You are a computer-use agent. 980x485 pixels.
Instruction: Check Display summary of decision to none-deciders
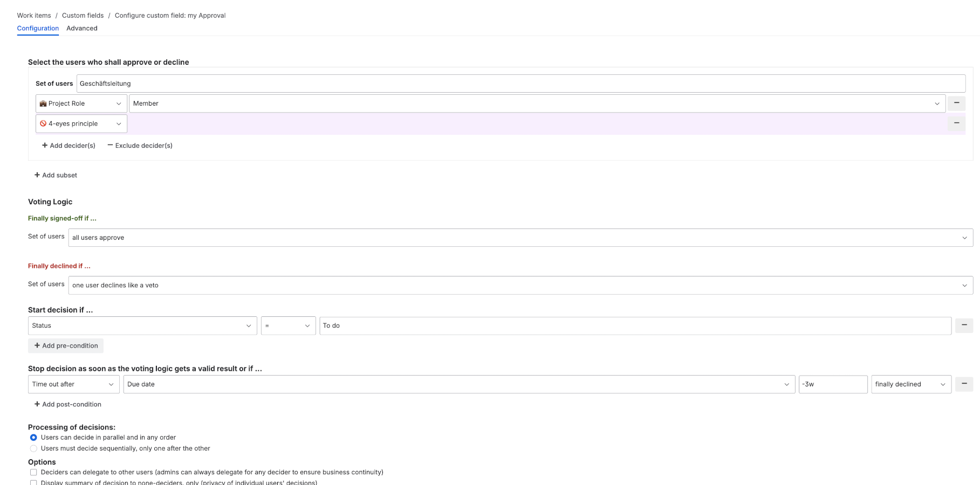pos(33,482)
